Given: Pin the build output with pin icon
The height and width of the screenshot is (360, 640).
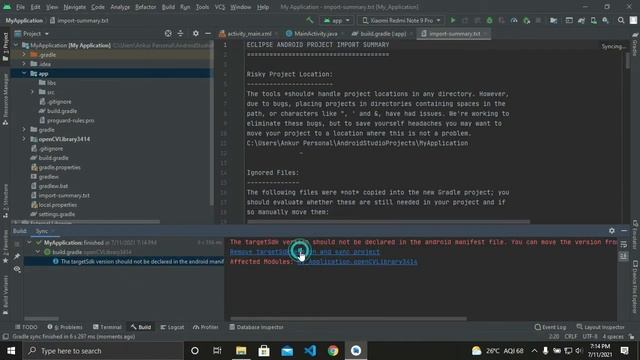Looking at the screenshot, I should click(17, 256).
